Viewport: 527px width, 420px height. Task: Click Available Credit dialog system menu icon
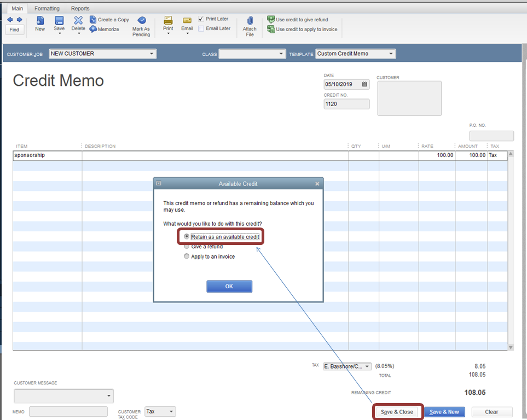click(159, 183)
